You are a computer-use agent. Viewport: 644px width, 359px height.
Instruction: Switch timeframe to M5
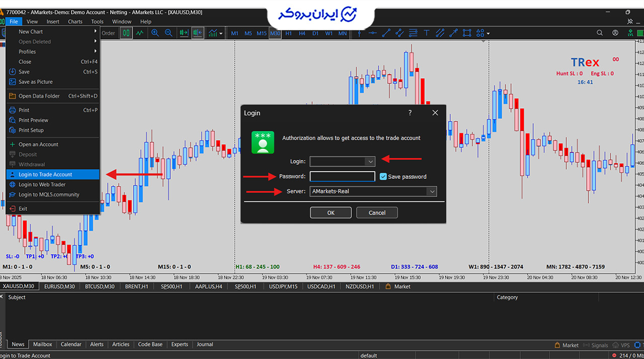point(248,33)
